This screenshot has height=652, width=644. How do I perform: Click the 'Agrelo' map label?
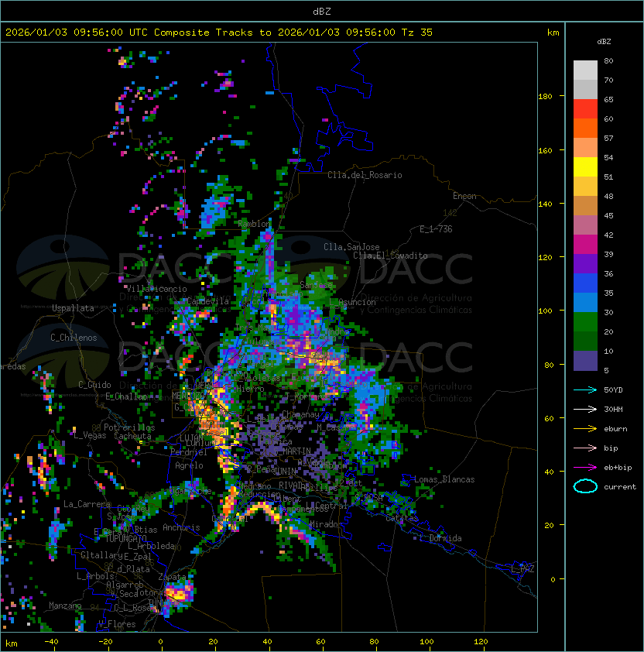coord(189,465)
